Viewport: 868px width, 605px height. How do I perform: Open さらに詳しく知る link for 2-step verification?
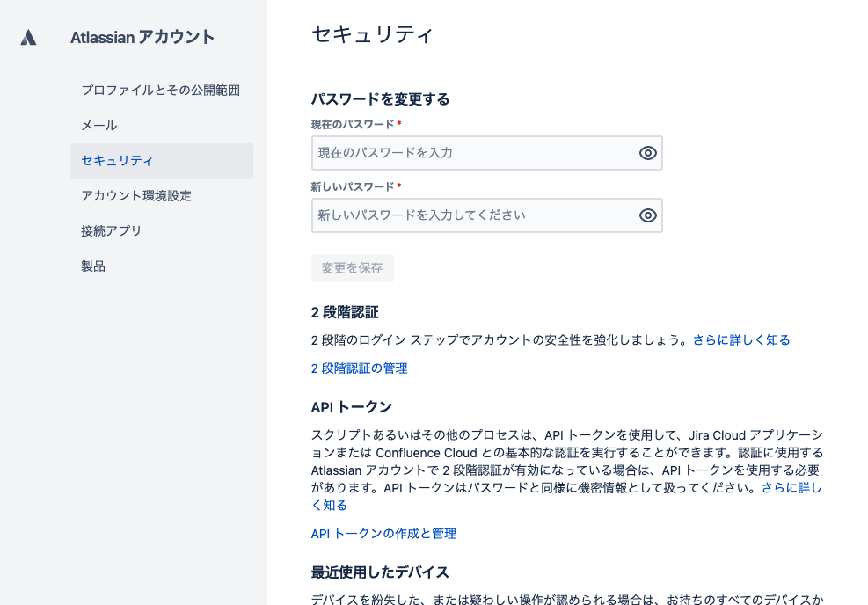tap(741, 340)
